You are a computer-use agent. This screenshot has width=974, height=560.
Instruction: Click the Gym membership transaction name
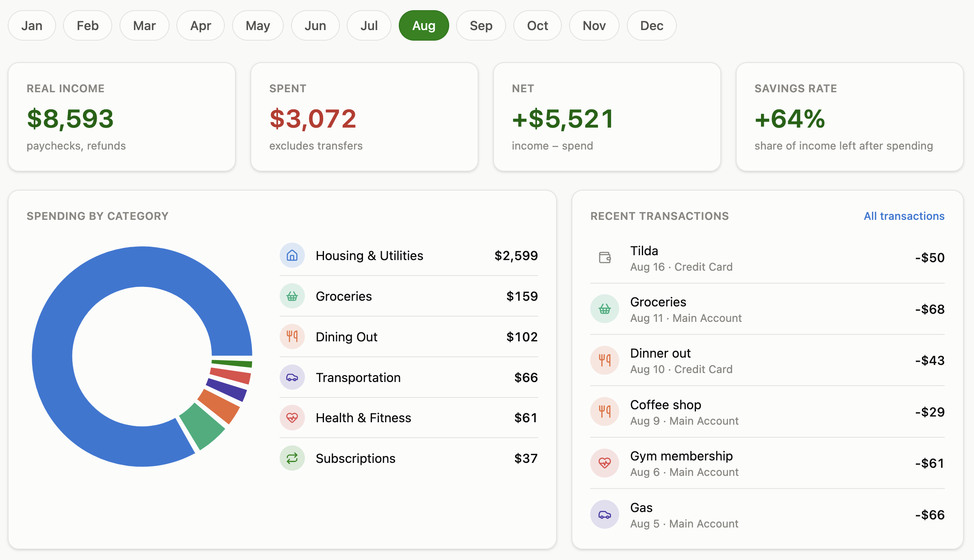click(x=681, y=456)
